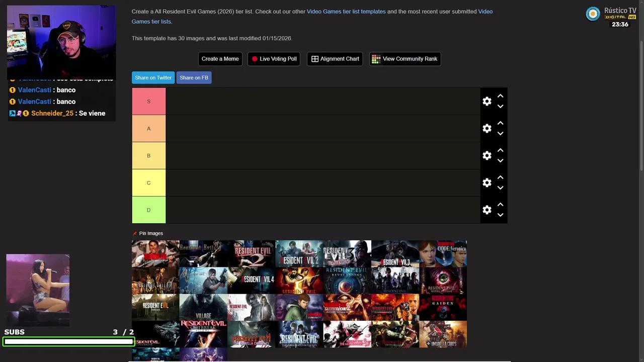Open settings gear for B tier row

(x=487, y=156)
